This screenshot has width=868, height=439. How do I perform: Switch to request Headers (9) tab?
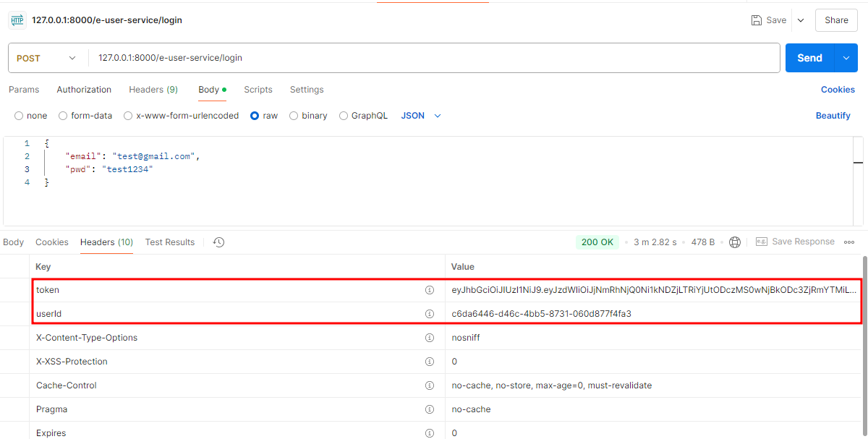click(x=153, y=90)
